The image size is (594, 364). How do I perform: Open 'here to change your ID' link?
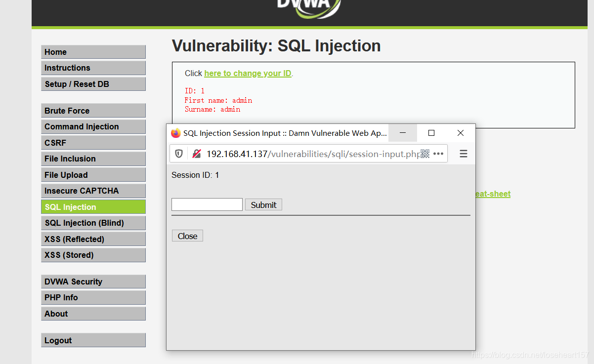248,73
